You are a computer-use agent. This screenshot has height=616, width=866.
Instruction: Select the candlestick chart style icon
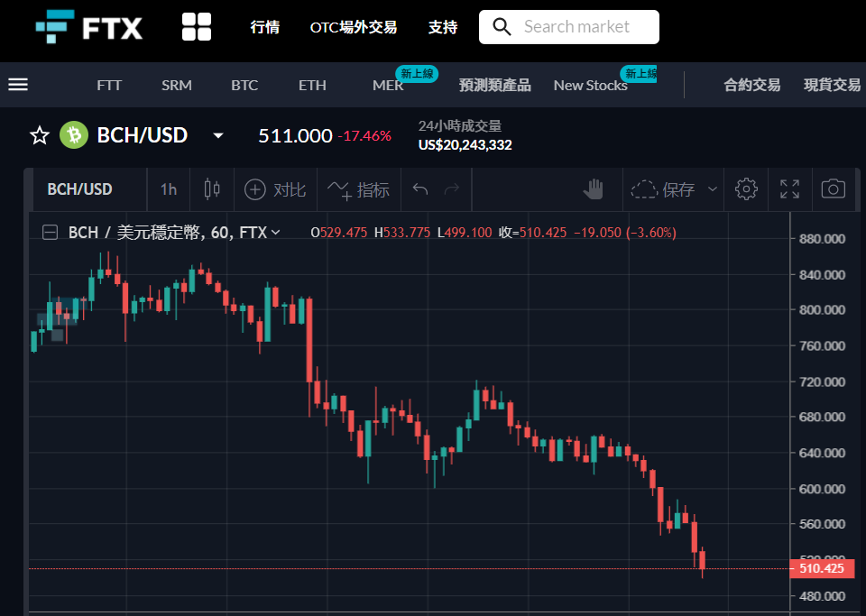tap(212, 189)
